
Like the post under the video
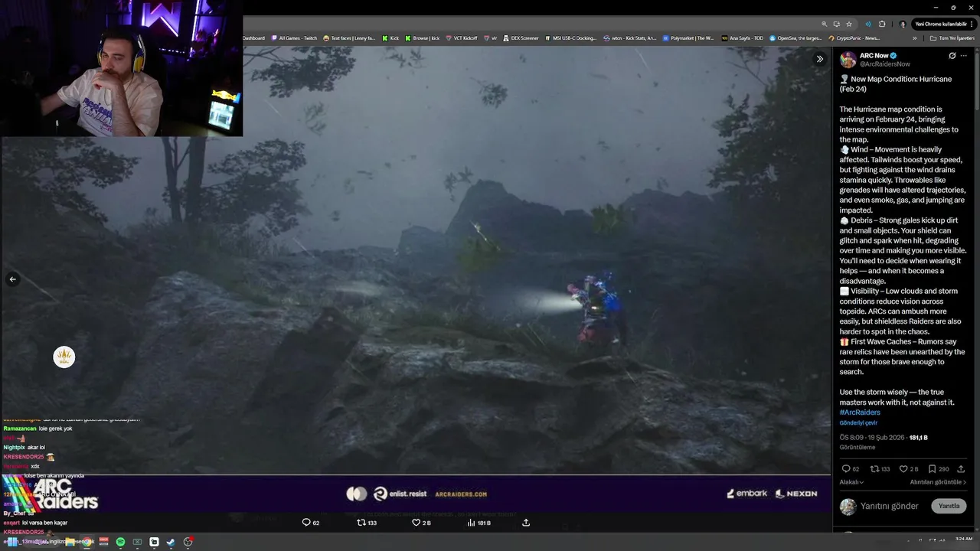point(421,523)
